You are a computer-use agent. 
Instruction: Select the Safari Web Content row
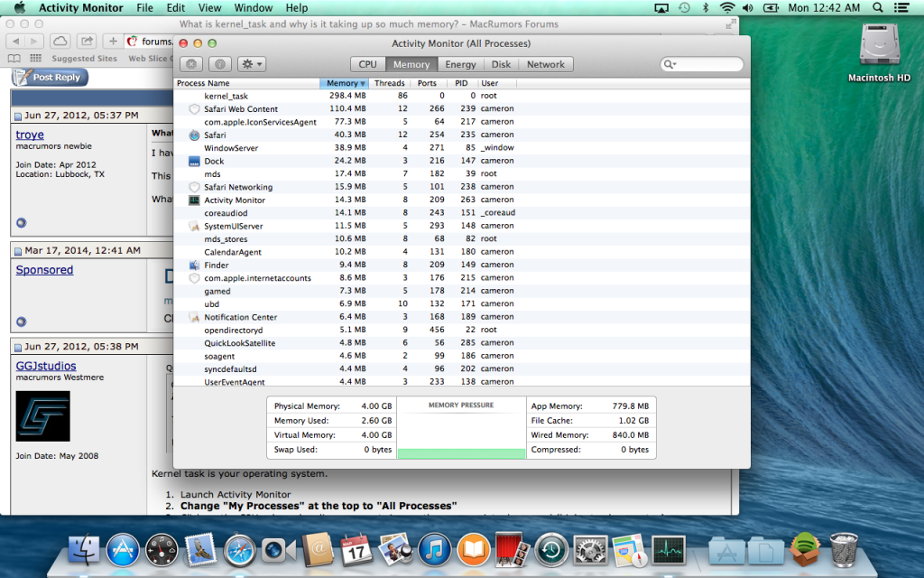tap(462, 108)
